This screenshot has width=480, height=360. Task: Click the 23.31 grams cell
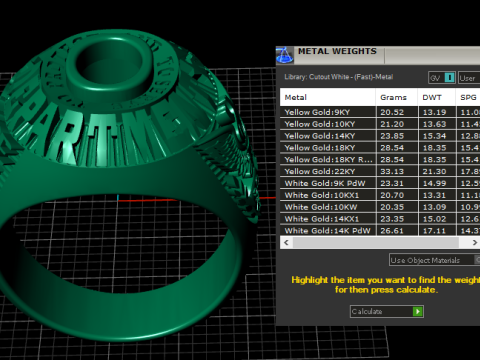397,183
